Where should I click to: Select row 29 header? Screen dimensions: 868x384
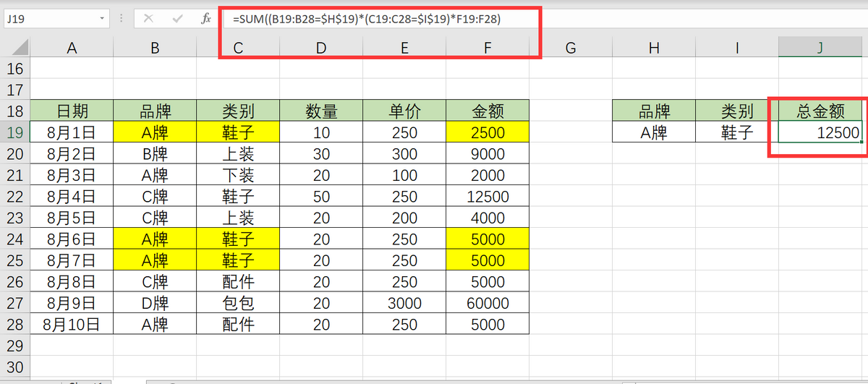pos(15,346)
